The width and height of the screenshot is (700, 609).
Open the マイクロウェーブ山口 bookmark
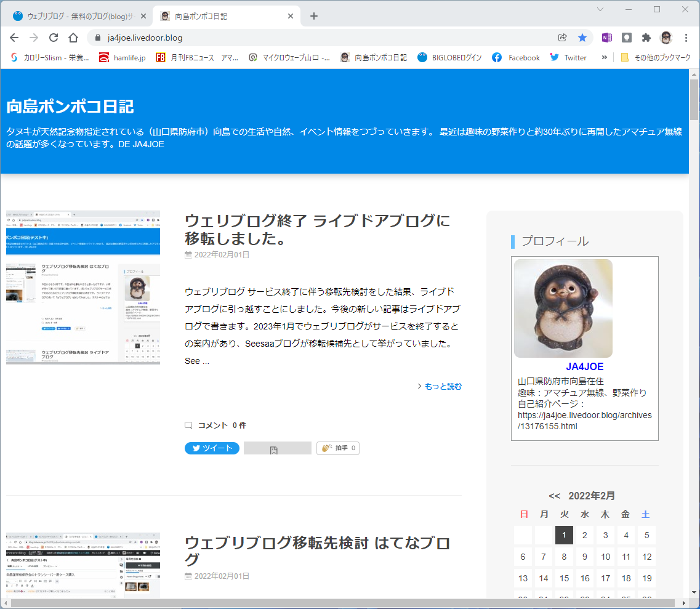pyautogui.click(x=289, y=58)
